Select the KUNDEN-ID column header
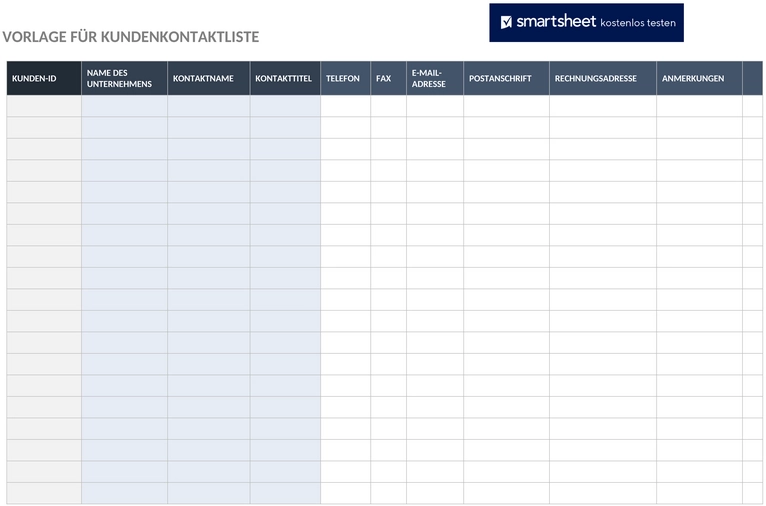 point(44,78)
